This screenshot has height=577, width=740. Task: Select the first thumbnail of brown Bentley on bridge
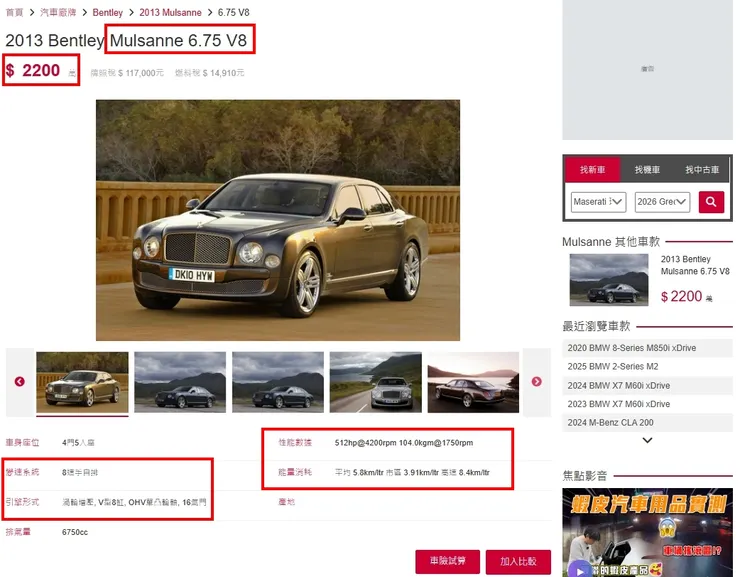(82, 383)
